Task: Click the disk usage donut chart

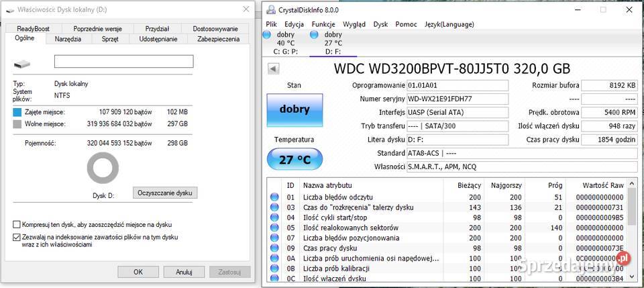Action: coord(103,168)
